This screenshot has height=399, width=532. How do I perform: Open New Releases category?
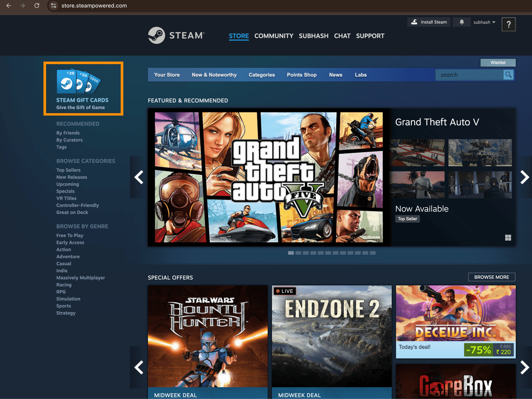pos(72,177)
